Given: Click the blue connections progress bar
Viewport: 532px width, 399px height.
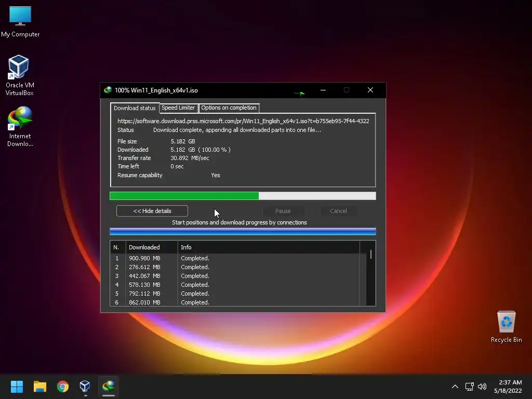Looking at the screenshot, I should tap(243, 232).
